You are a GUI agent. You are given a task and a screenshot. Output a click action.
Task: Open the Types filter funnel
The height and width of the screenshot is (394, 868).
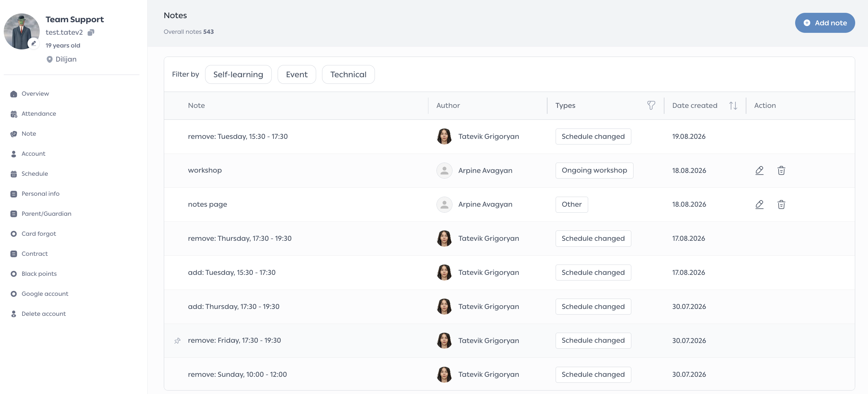coord(651,105)
